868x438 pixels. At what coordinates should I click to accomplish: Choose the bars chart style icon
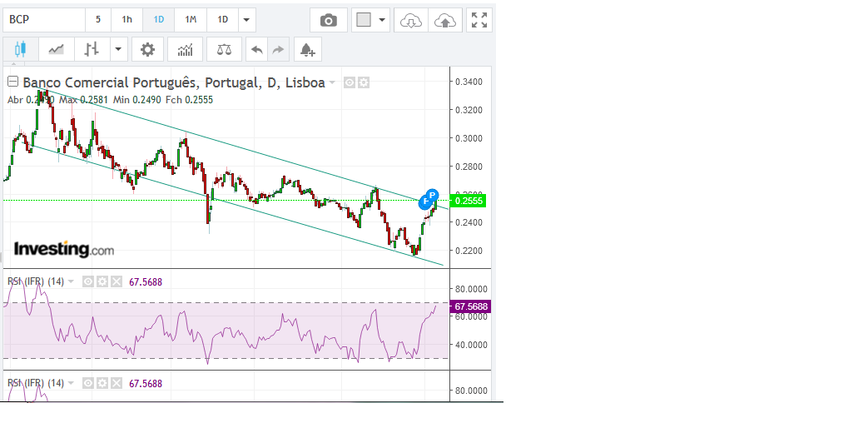point(92,50)
